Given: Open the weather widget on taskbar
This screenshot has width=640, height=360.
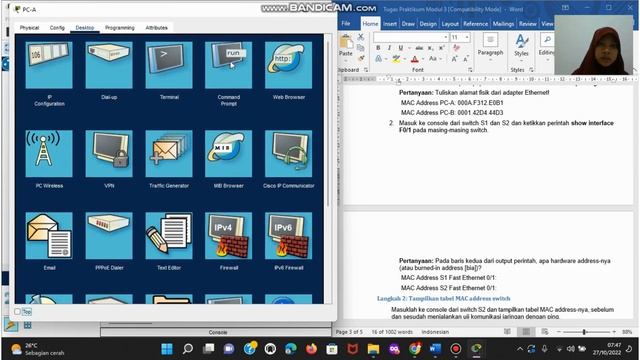Looking at the screenshot, I should 38,349.
